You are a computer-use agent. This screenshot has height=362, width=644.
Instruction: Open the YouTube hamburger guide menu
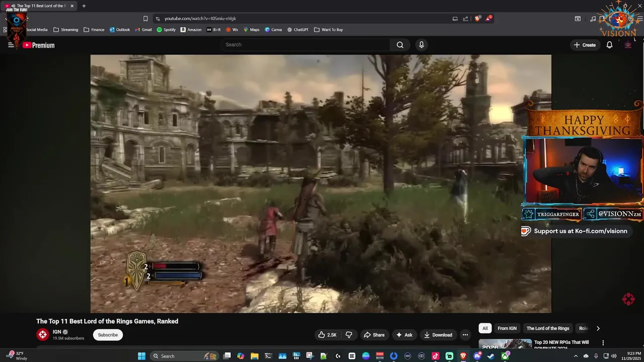pyautogui.click(x=11, y=45)
